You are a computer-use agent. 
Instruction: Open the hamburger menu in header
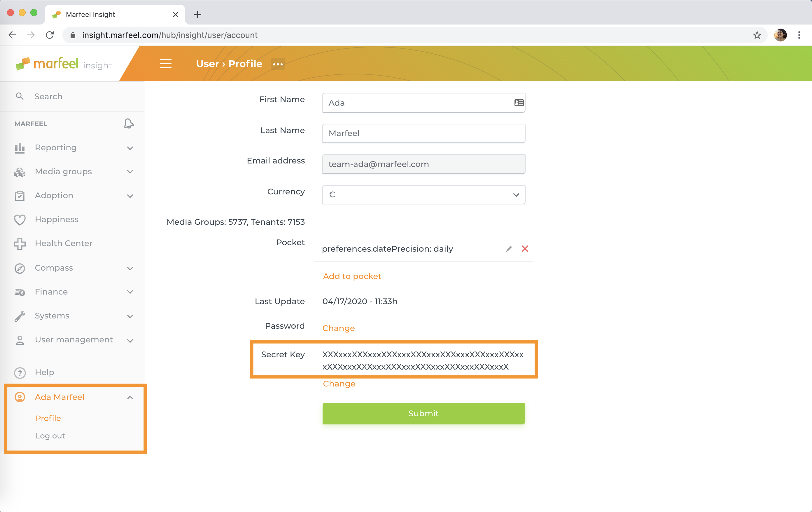pyautogui.click(x=166, y=64)
